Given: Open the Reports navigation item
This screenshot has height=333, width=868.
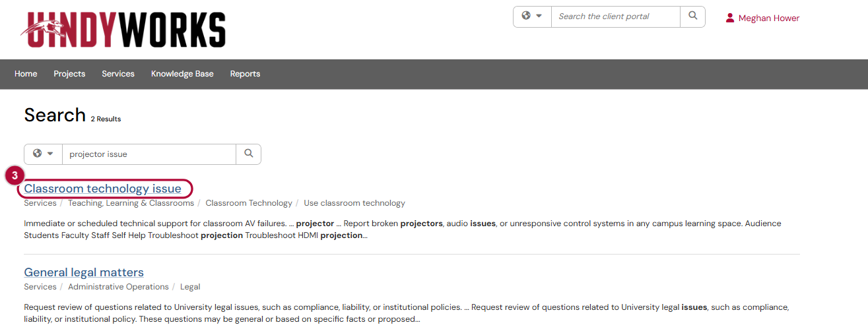Looking at the screenshot, I should (x=245, y=74).
